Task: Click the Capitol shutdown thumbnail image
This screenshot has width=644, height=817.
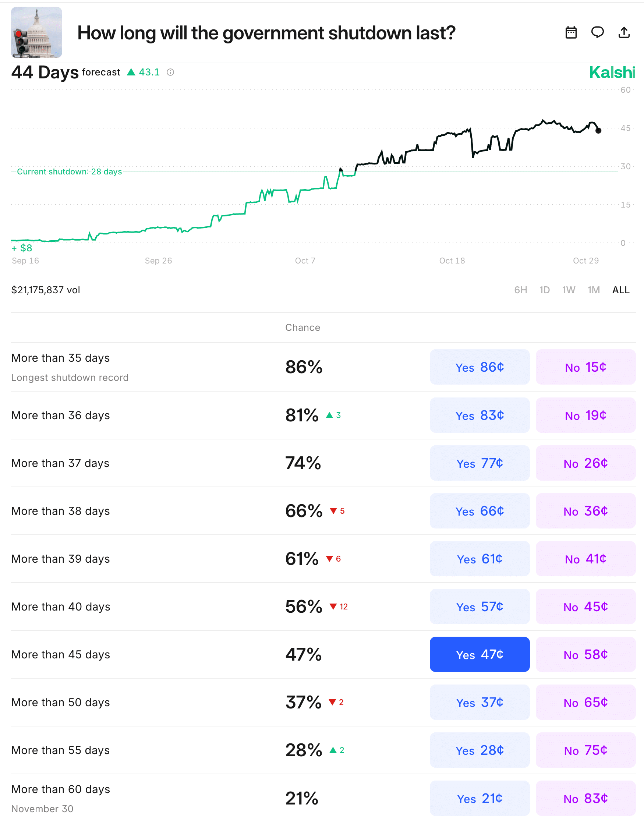Action: tap(36, 32)
